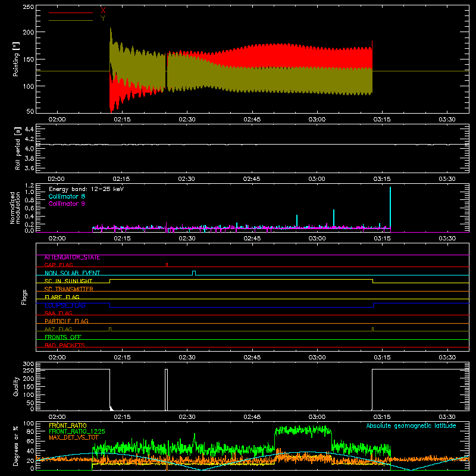Click the 02:15 time label under Flags plot
Viewport: 476px width, 476px height.
tap(122, 358)
